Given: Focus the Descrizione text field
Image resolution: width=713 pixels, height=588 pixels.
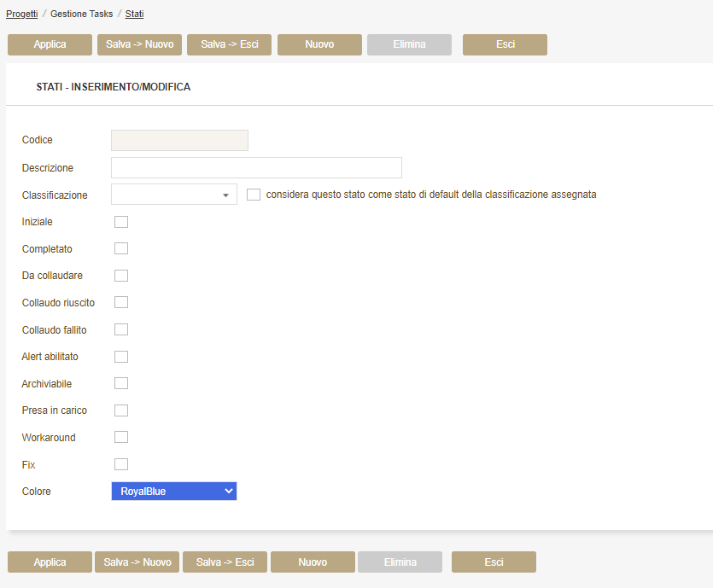Looking at the screenshot, I should tap(256, 167).
